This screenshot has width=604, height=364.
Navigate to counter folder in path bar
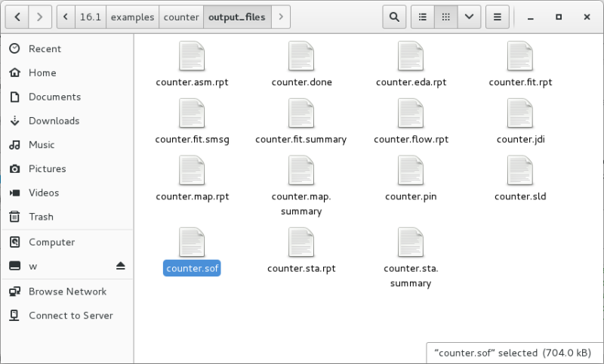(x=181, y=17)
